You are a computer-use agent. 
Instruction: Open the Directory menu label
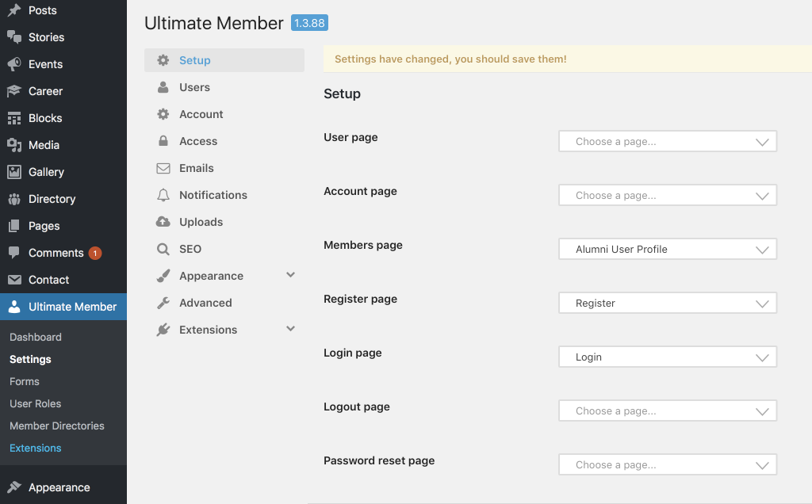click(x=52, y=199)
